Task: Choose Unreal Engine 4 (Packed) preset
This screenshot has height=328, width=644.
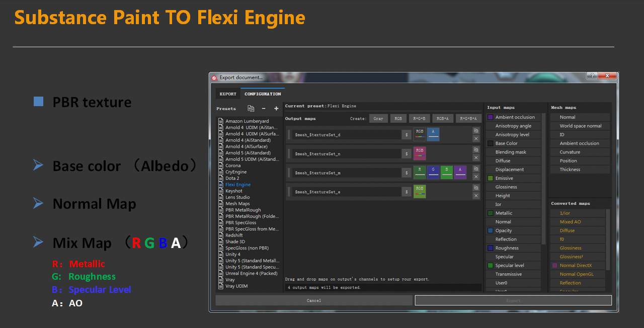Action: coord(251,273)
